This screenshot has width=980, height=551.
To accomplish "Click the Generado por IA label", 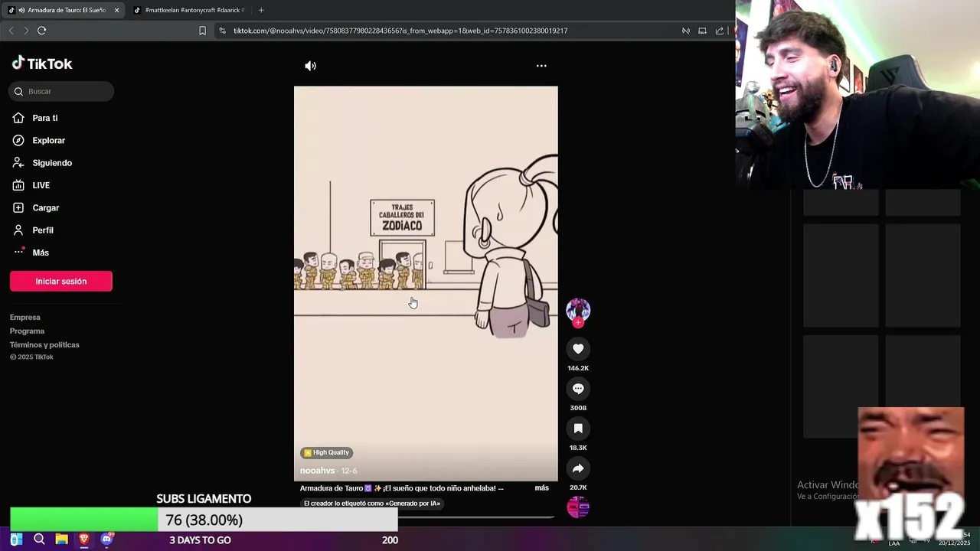I will coord(372,504).
